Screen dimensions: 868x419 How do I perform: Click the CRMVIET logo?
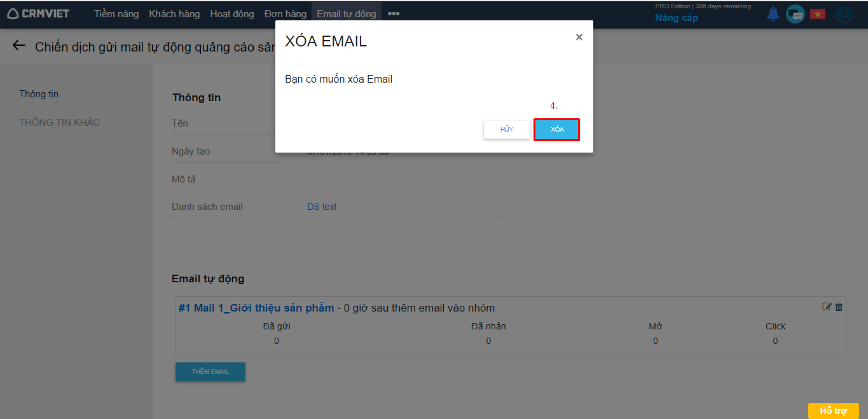tap(38, 13)
